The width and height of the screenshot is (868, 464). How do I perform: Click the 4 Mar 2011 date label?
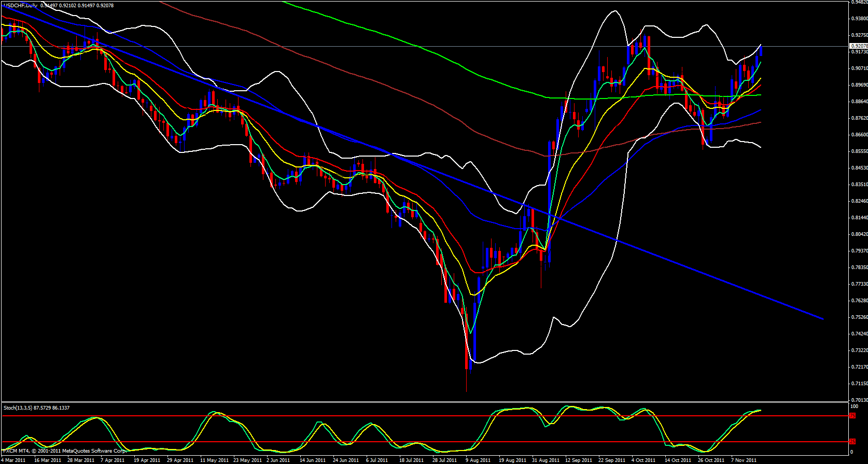(x=14, y=460)
